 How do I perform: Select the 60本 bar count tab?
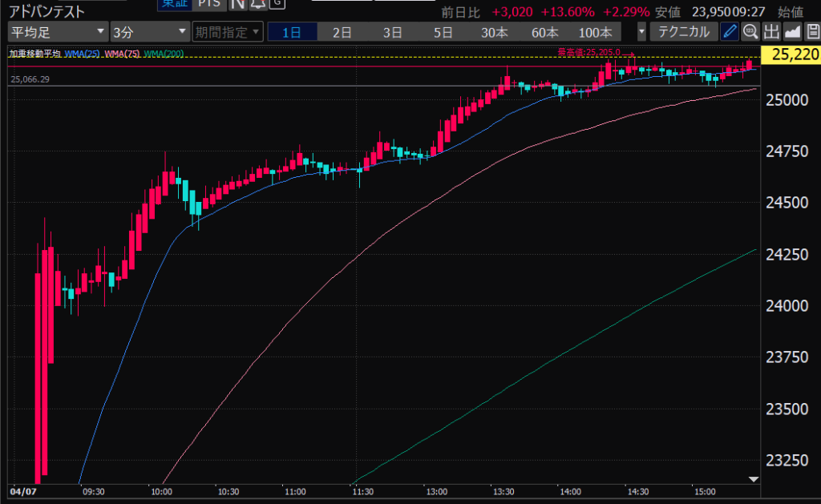(x=544, y=32)
